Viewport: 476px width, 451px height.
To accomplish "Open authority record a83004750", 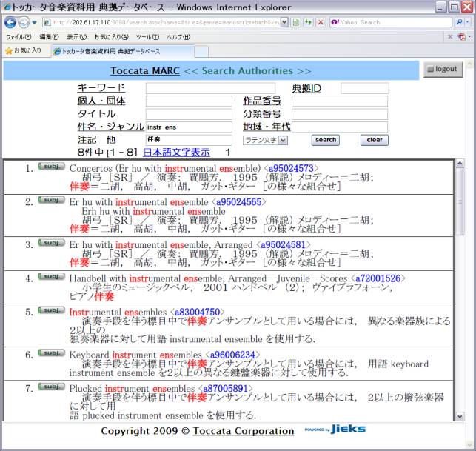I will pyautogui.click(x=197, y=313).
